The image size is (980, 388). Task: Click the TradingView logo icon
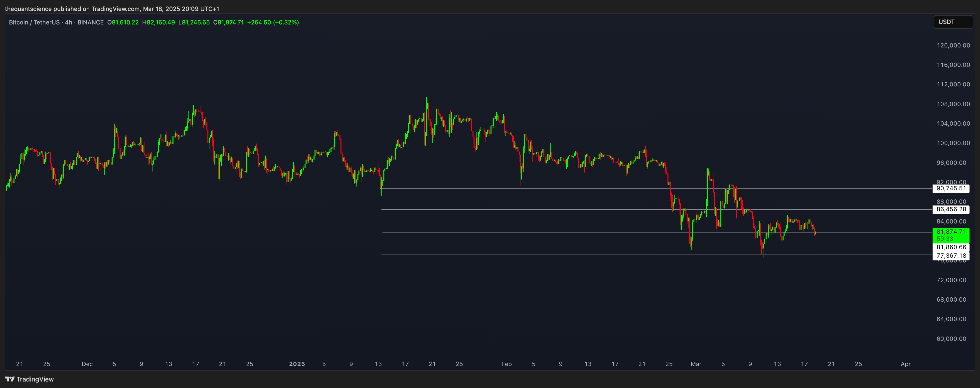(x=10, y=379)
